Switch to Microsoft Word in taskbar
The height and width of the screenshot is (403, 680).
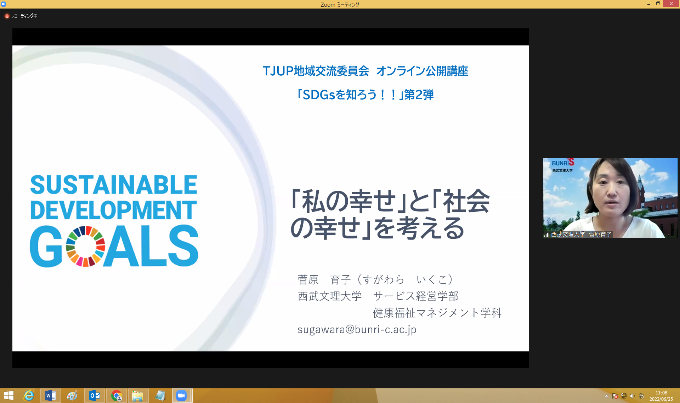(x=50, y=396)
